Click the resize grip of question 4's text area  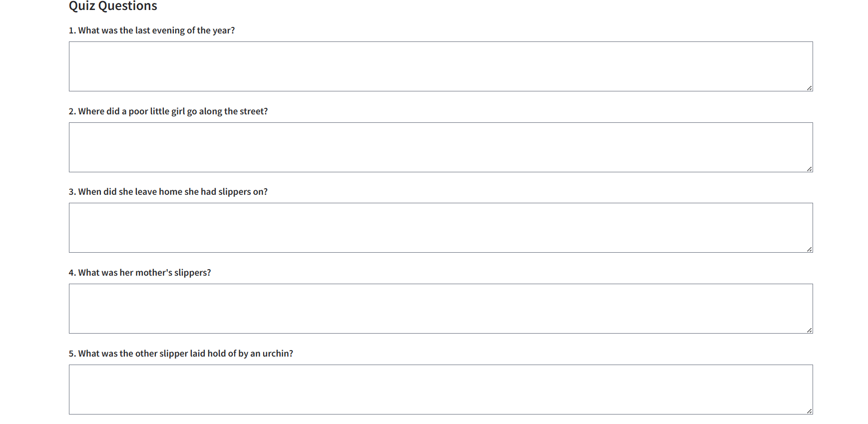point(809,330)
